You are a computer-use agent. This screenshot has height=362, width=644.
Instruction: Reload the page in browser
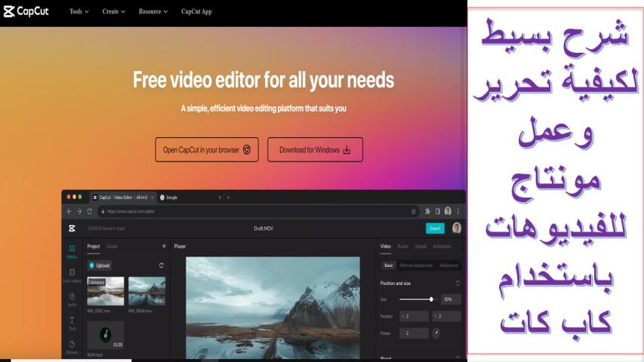pos(90,211)
